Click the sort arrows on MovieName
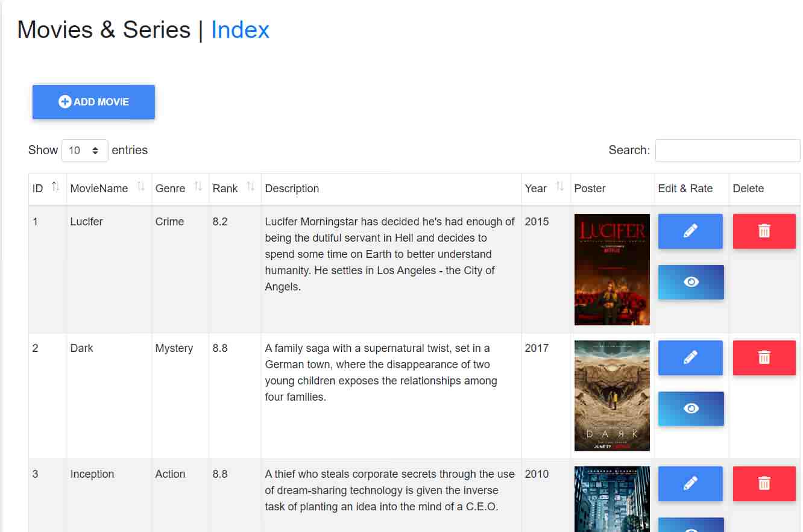The image size is (803, 532). (x=140, y=187)
